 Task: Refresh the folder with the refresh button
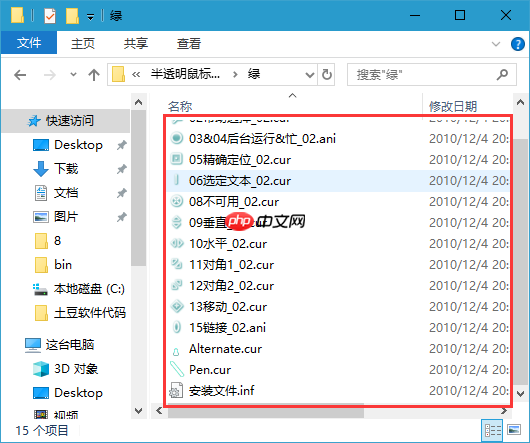point(327,75)
